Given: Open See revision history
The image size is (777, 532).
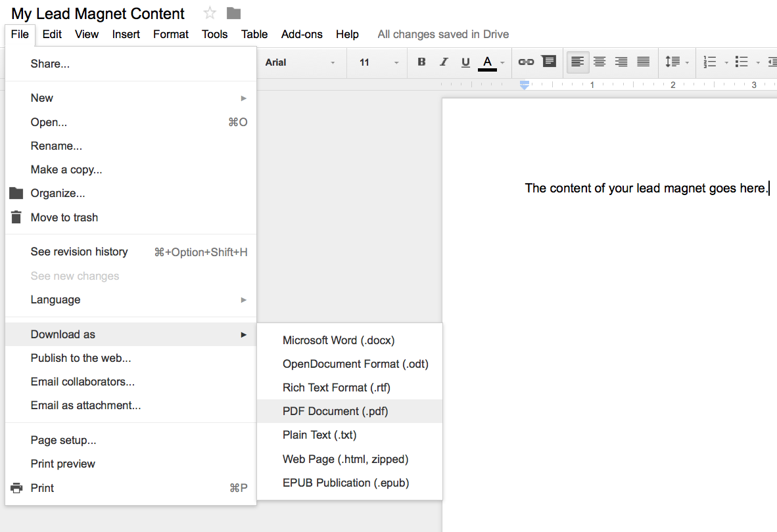Looking at the screenshot, I should pyautogui.click(x=131, y=252).
